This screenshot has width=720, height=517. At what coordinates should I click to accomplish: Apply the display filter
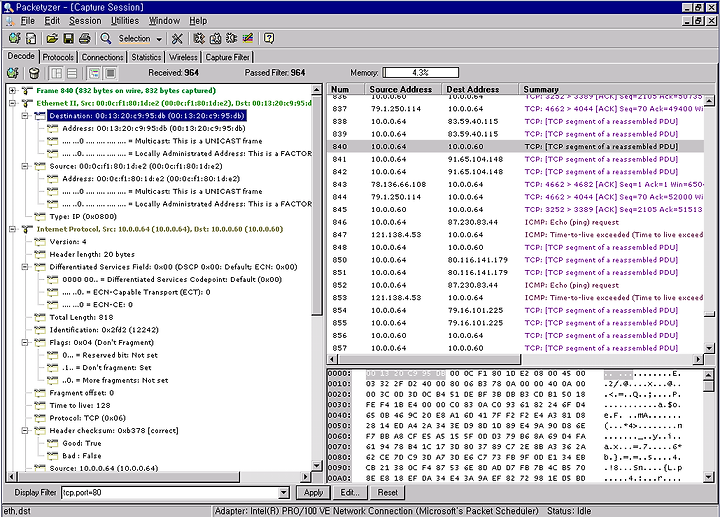point(313,493)
